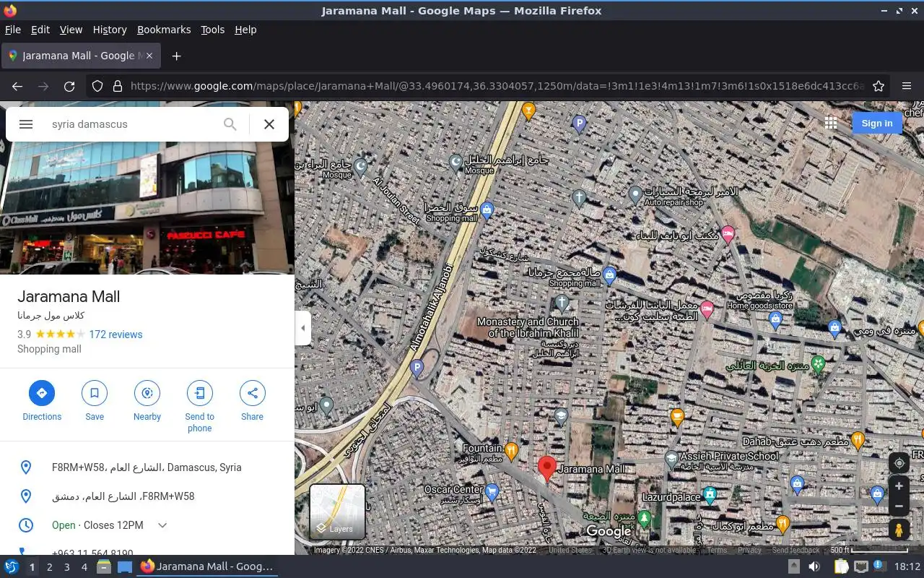
Task: Open the Bookmarks menu
Action: 164,30
